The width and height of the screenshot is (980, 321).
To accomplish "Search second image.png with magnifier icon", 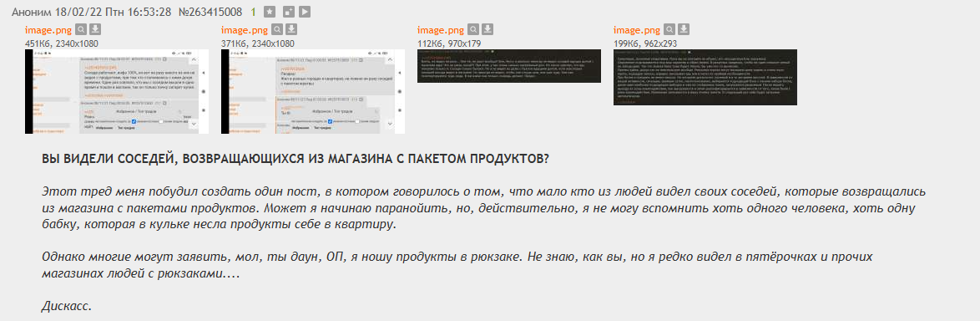I will click(x=277, y=29).
